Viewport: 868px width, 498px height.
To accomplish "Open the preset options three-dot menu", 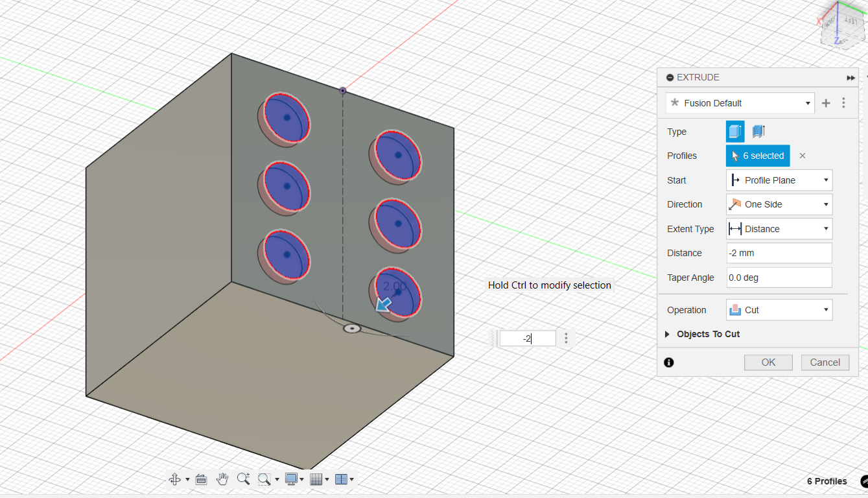I will 843,103.
